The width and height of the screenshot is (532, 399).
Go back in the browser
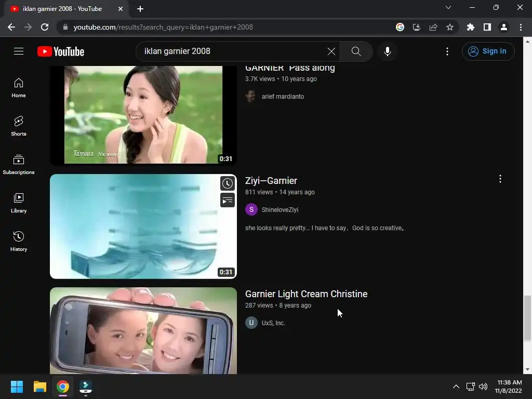point(11,27)
